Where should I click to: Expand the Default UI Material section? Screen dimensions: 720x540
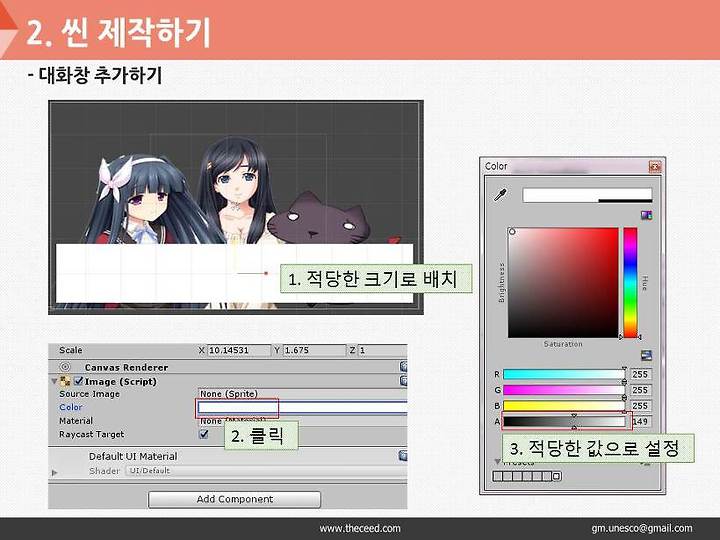click(54, 472)
